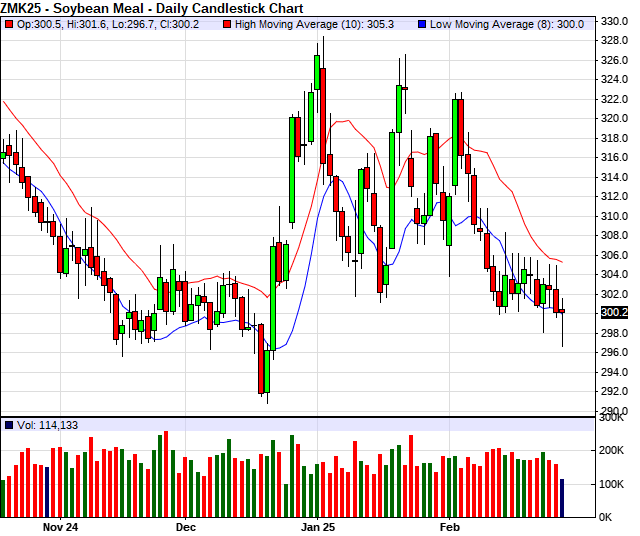Screen dimensions: 640x536
Task: Click the dark blue Vol legend swatch
Action: 9,425
